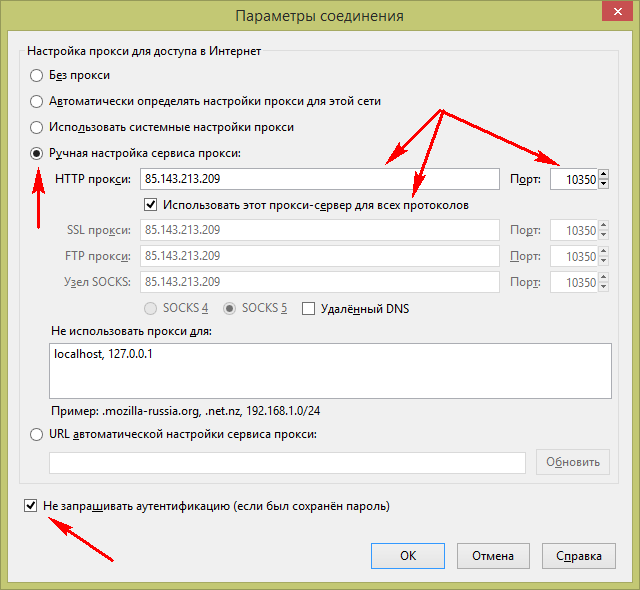
Task: Select the 'Без прокси' radio button
Action: 36,75
